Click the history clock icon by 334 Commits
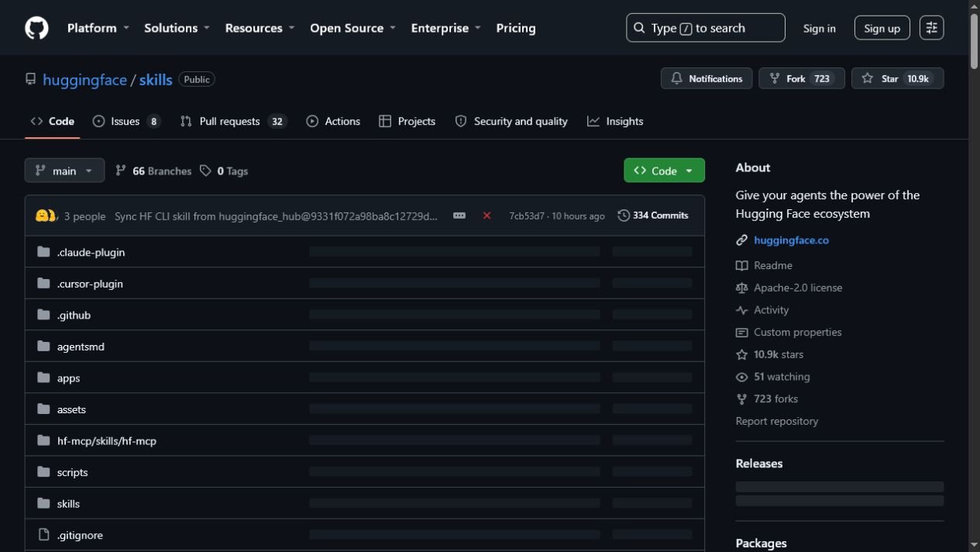Image resolution: width=980 pixels, height=552 pixels. pyautogui.click(x=624, y=216)
